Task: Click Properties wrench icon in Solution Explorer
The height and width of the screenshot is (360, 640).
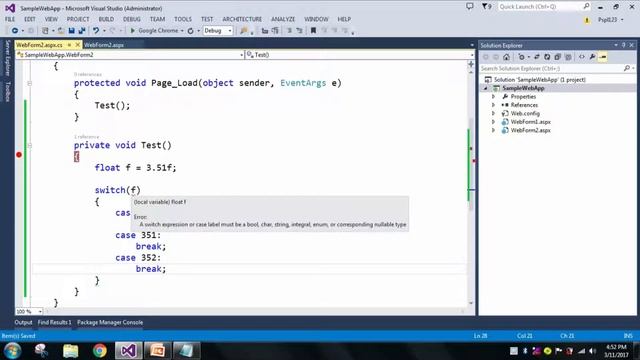Action: [592, 57]
